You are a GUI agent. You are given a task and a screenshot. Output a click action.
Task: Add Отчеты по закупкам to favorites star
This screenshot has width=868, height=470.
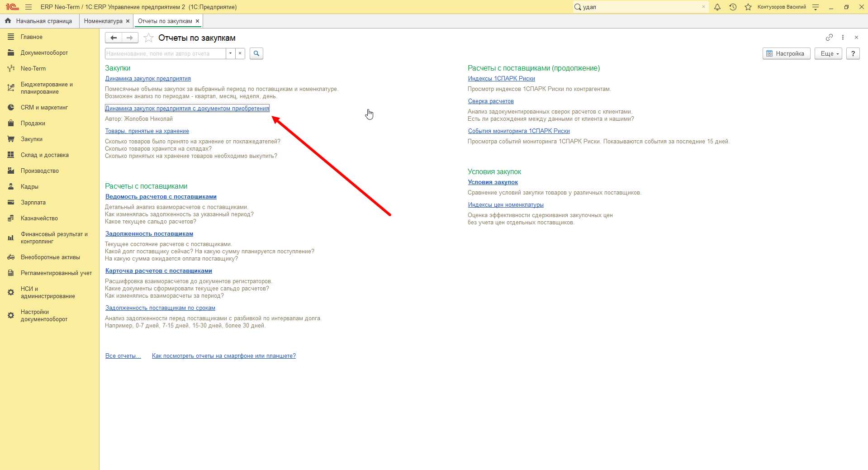pyautogui.click(x=148, y=38)
